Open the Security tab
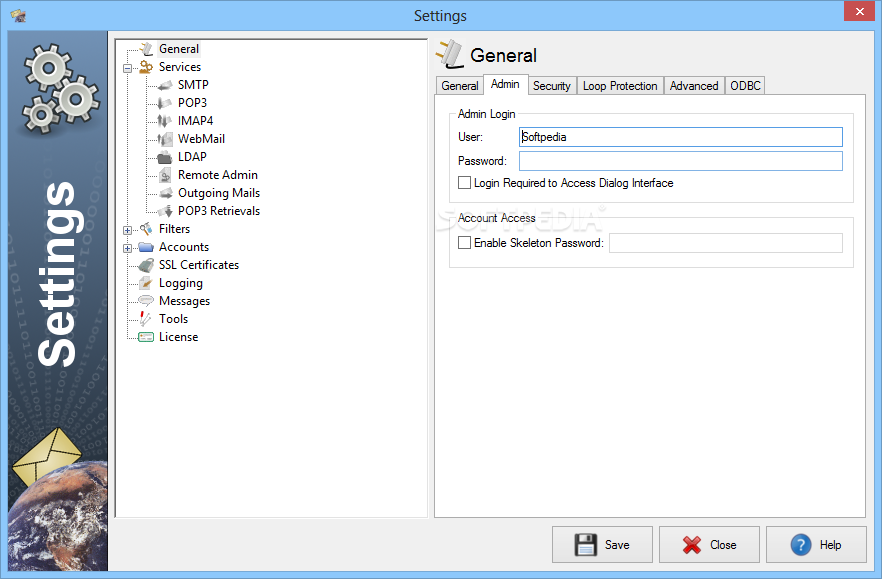The width and height of the screenshot is (882, 579). [552, 86]
